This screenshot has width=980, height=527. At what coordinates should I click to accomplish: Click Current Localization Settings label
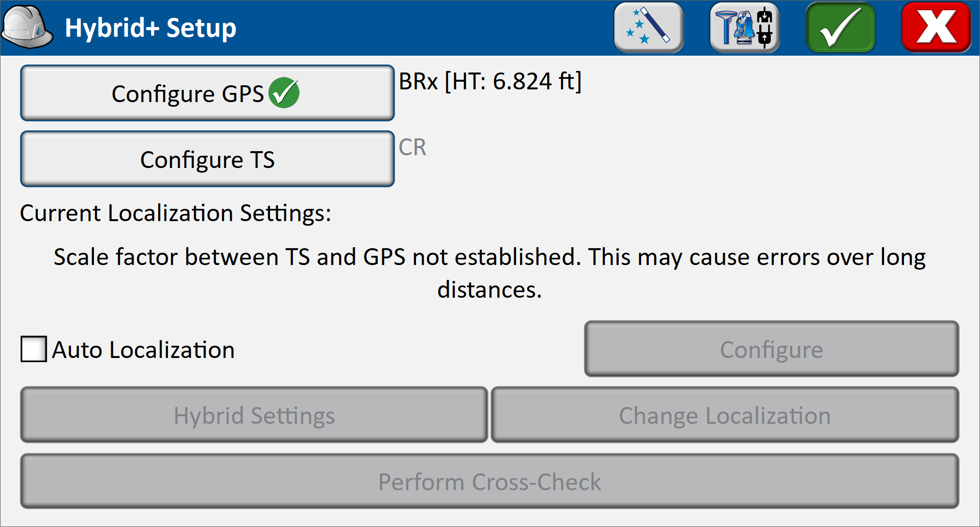(176, 213)
